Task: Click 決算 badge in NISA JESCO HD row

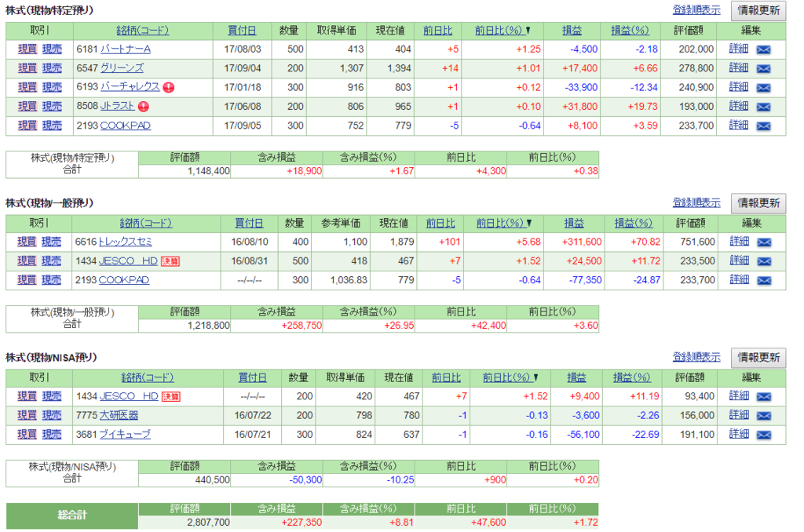Action: point(170,396)
